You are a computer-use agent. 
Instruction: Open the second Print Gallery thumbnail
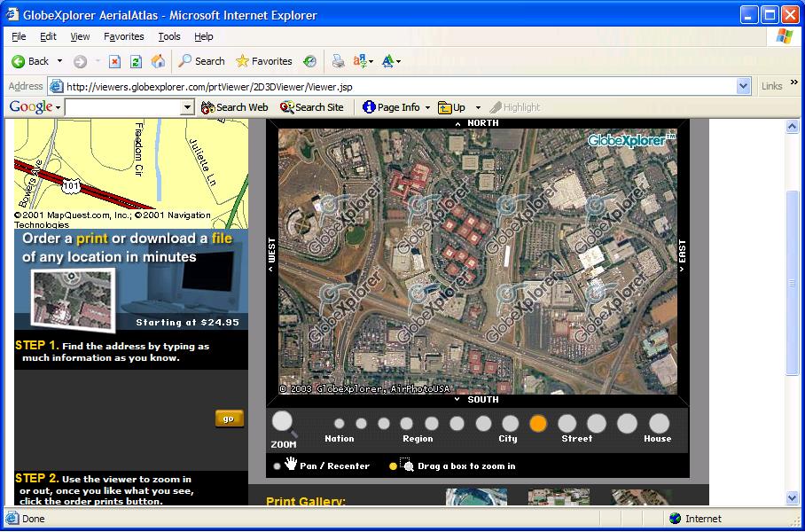pos(559,497)
